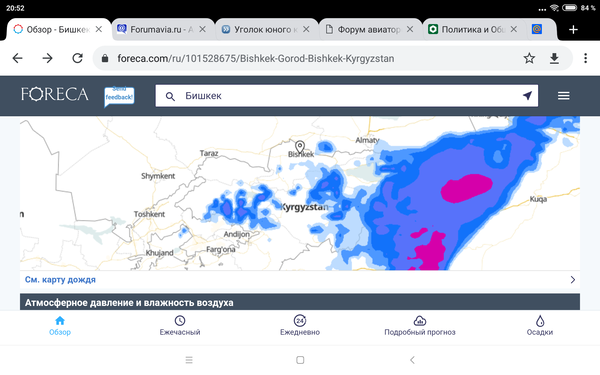Viewport: 600px width, 375px height.
Task: Go back to the previous page
Action: [18, 58]
